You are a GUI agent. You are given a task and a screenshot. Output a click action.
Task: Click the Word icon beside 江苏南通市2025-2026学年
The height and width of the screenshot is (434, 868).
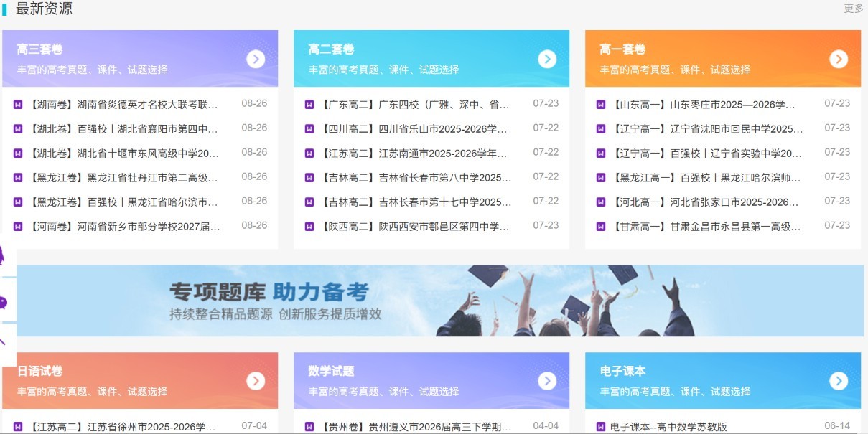tap(309, 154)
